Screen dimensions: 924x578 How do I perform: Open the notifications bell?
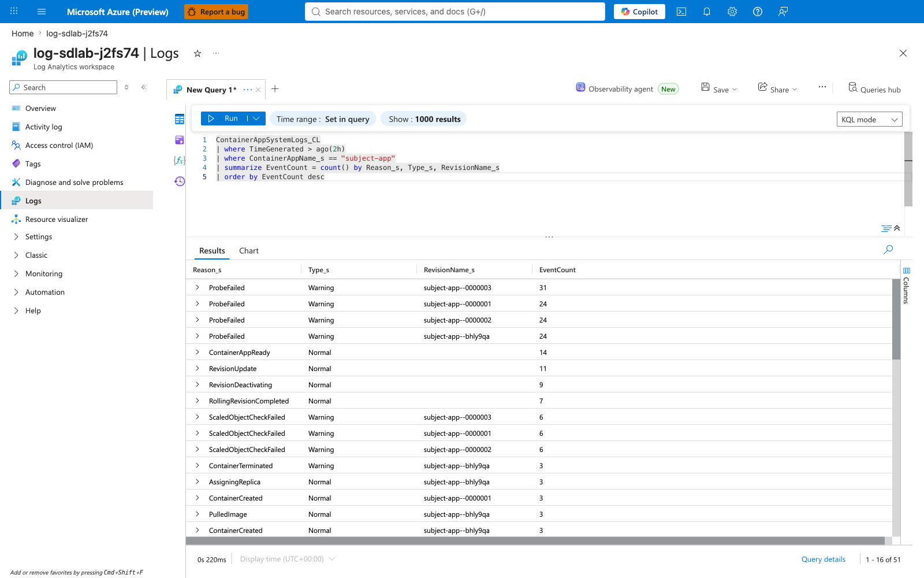click(707, 12)
